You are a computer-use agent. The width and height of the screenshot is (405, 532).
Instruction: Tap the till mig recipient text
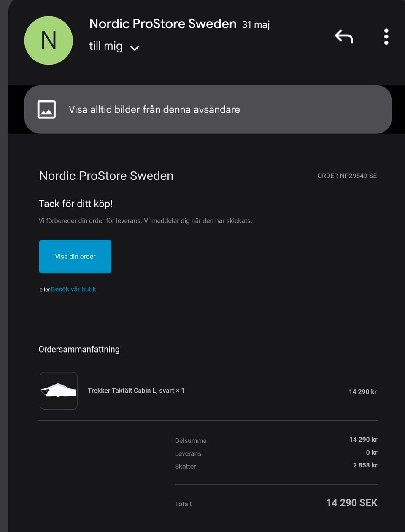106,46
